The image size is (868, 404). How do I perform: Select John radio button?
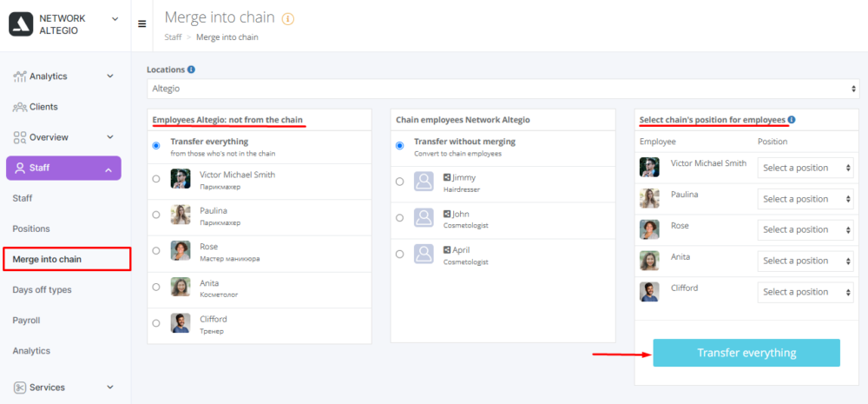click(x=399, y=218)
